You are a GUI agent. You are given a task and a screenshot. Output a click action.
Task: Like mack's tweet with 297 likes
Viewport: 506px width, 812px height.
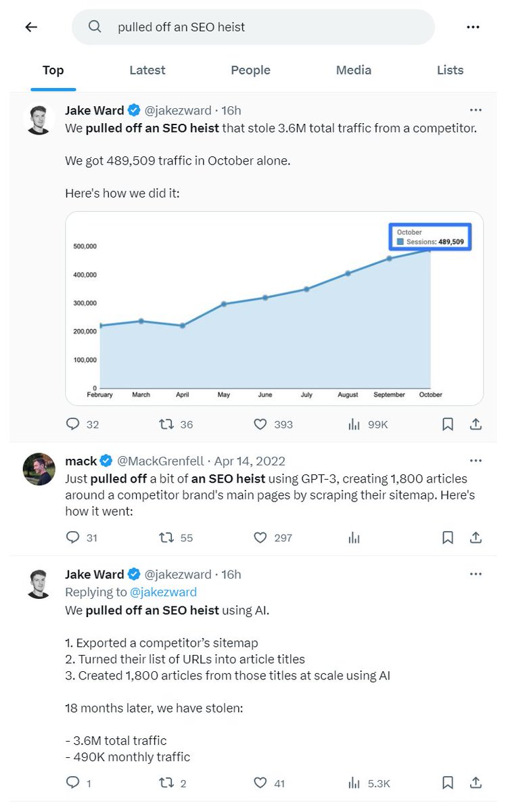(x=260, y=538)
